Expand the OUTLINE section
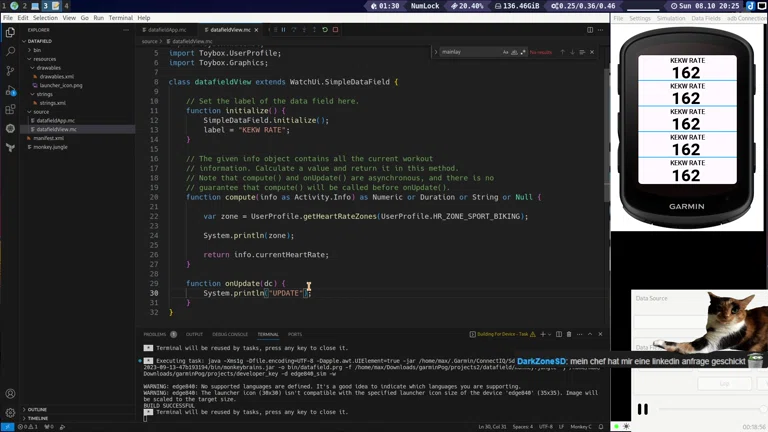This screenshot has height=432, width=768. tap(37, 409)
